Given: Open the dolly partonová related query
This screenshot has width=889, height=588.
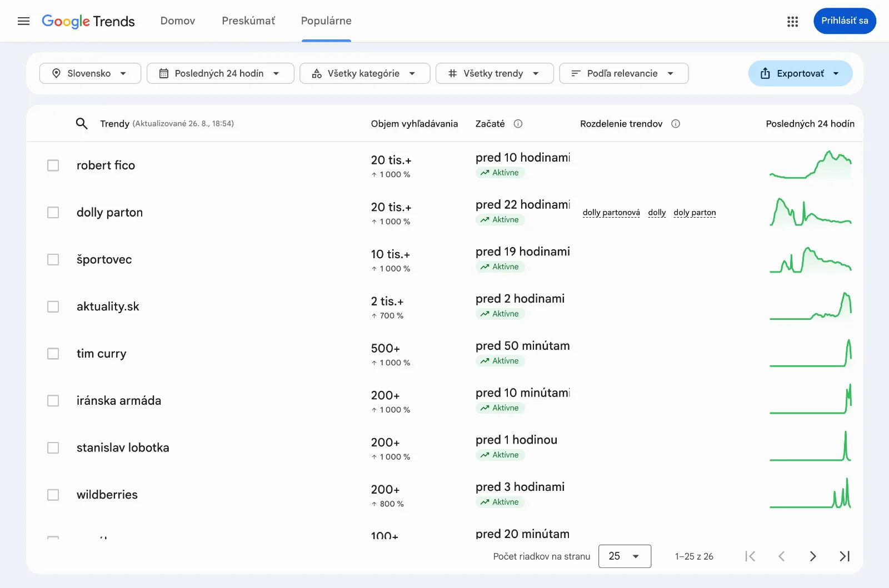Looking at the screenshot, I should pos(611,213).
